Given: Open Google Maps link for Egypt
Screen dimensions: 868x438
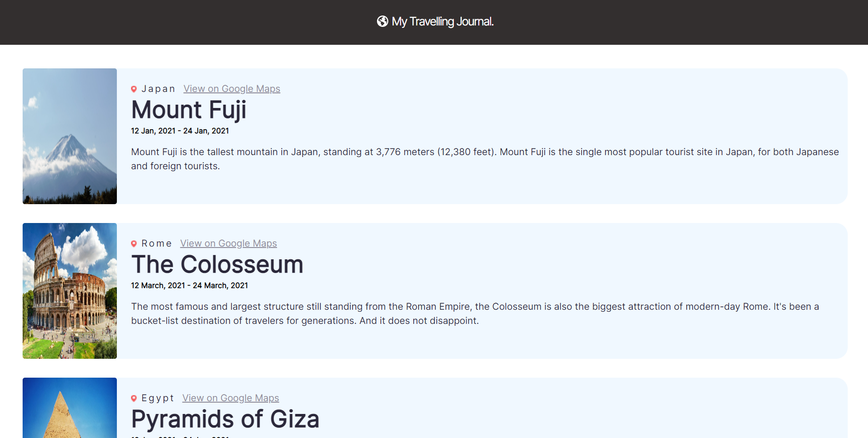Looking at the screenshot, I should pos(230,398).
